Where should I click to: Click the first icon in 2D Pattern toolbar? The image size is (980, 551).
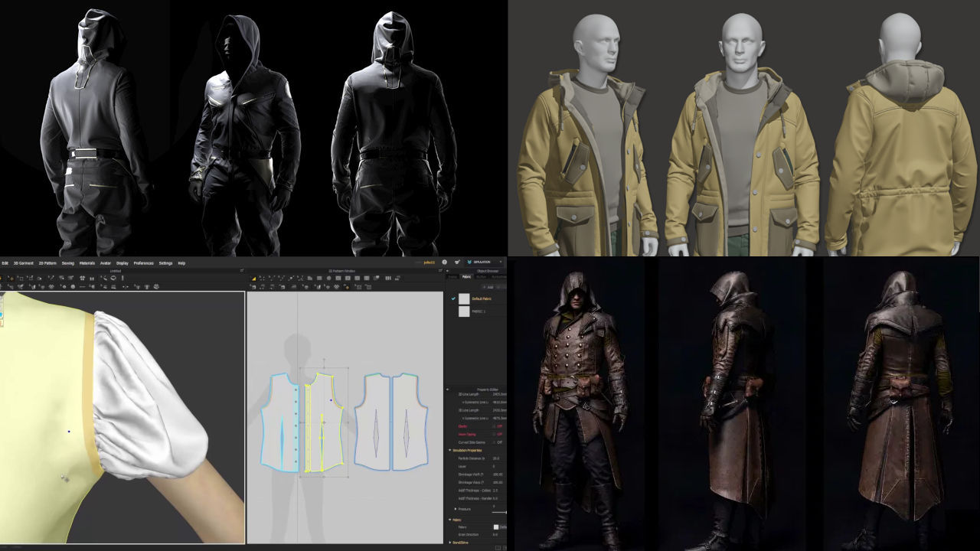tap(254, 279)
